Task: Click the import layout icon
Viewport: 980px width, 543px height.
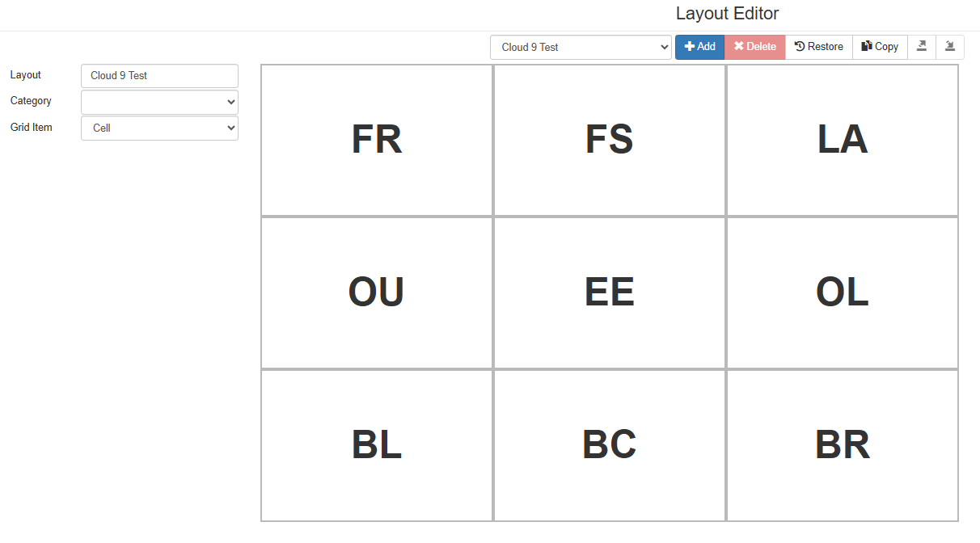Action: pyautogui.click(x=950, y=47)
